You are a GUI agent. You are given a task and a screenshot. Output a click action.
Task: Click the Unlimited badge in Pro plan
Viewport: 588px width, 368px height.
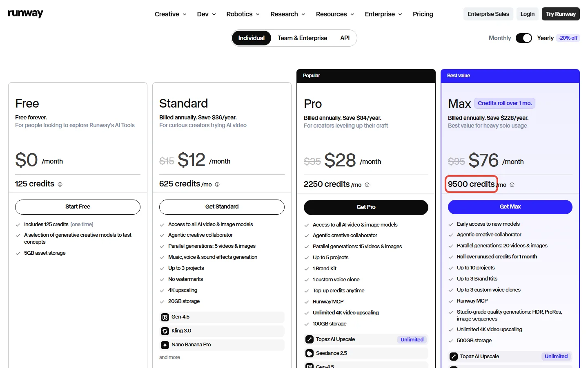(x=412, y=340)
